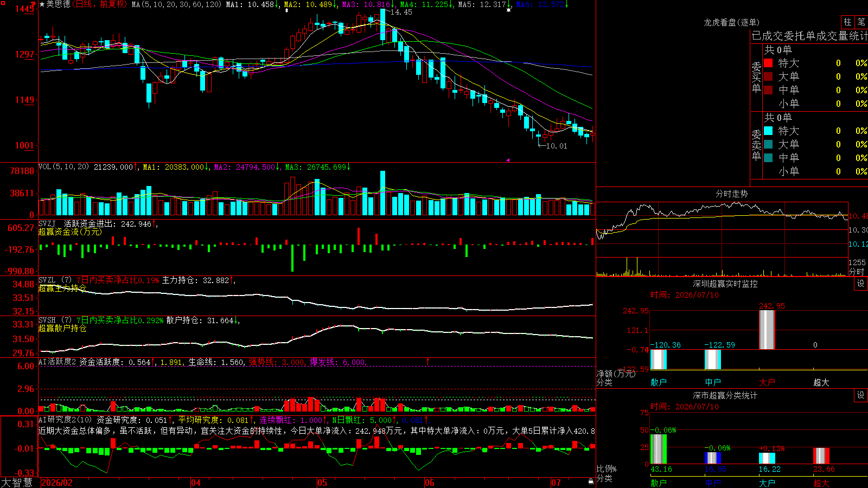Click the SVSH 散户持仓 indicator label
Image resolution: width=868 pixels, height=488 pixels.
(x=55, y=320)
